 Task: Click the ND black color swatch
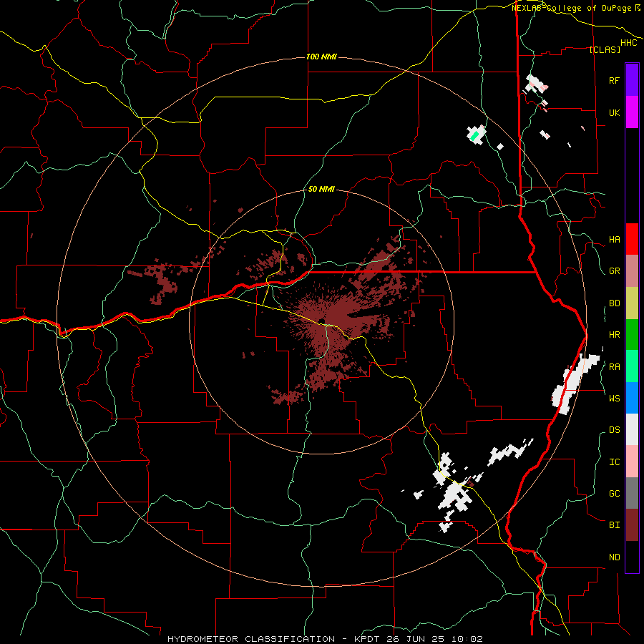coord(632,557)
